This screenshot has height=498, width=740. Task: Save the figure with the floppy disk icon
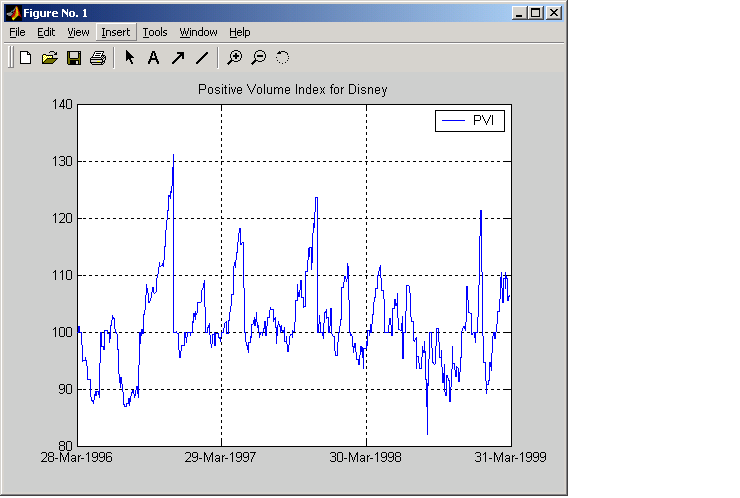click(x=74, y=58)
